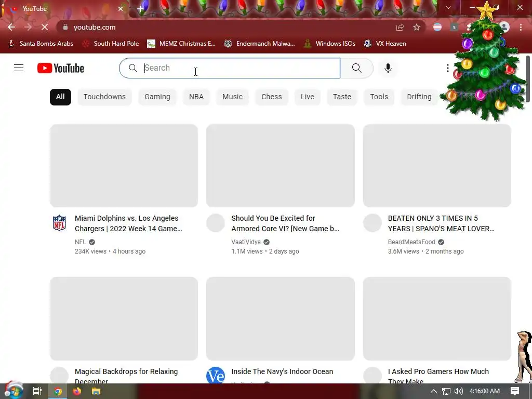The image size is (532, 399).
Task: Open VX Heaven bookmark
Action: tap(385, 44)
